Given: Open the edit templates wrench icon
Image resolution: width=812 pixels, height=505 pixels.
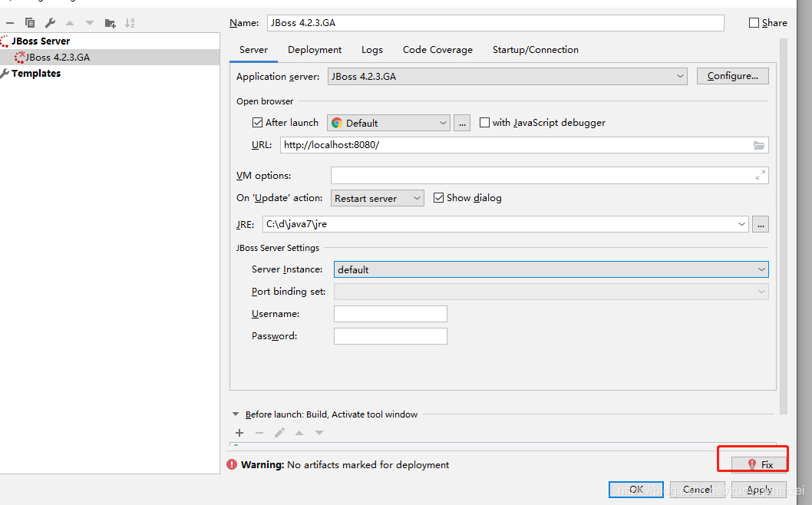Looking at the screenshot, I should point(50,23).
